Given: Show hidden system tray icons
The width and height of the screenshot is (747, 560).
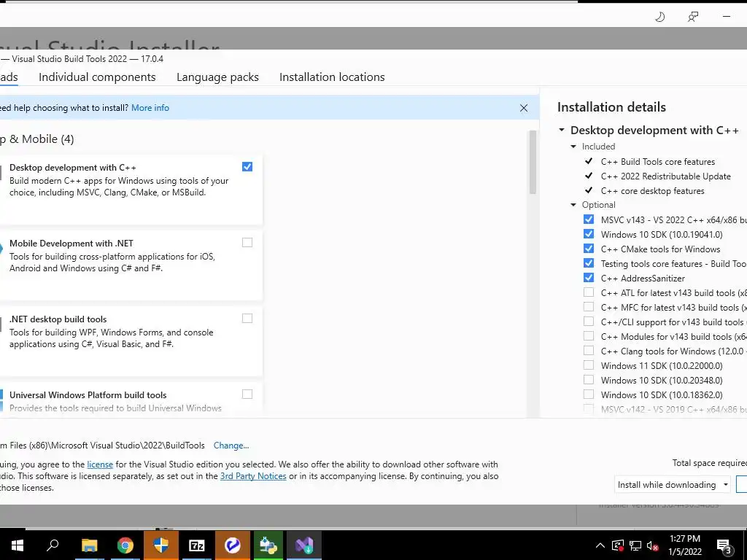Looking at the screenshot, I should click(600, 545).
